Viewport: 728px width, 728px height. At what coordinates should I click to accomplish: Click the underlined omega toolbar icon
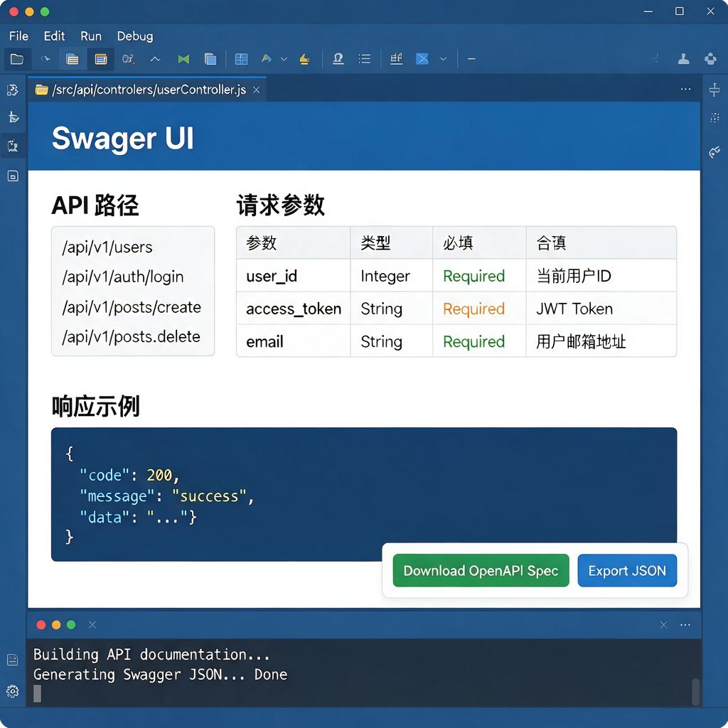pos(338,59)
